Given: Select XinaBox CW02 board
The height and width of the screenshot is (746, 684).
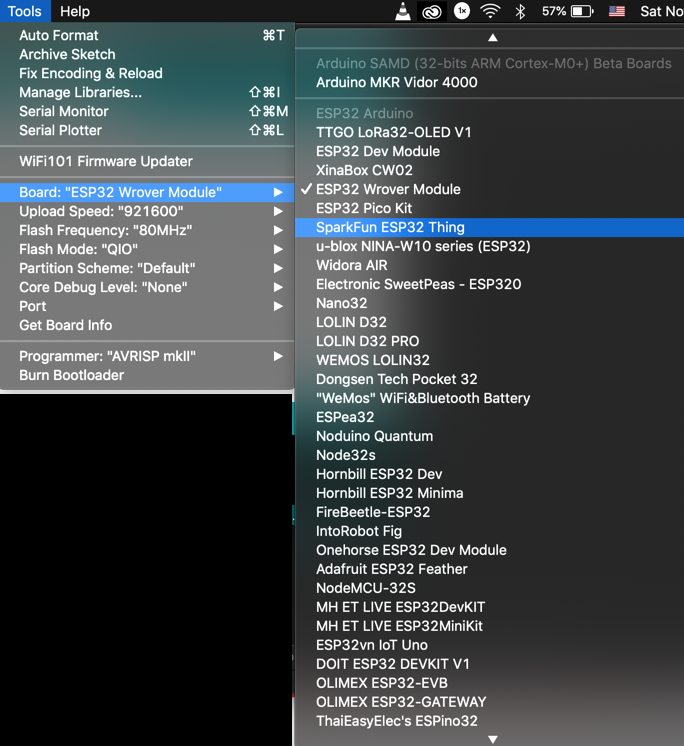Looking at the screenshot, I should [x=489, y=170].
